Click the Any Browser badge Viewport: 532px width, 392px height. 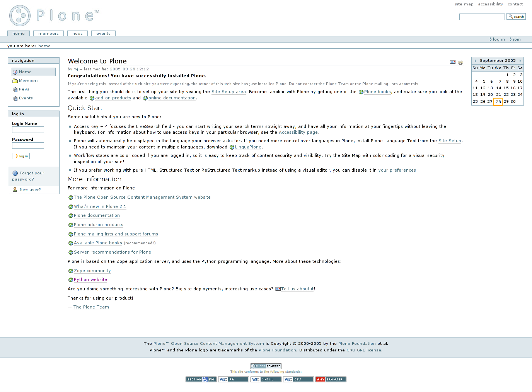pos(331,379)
